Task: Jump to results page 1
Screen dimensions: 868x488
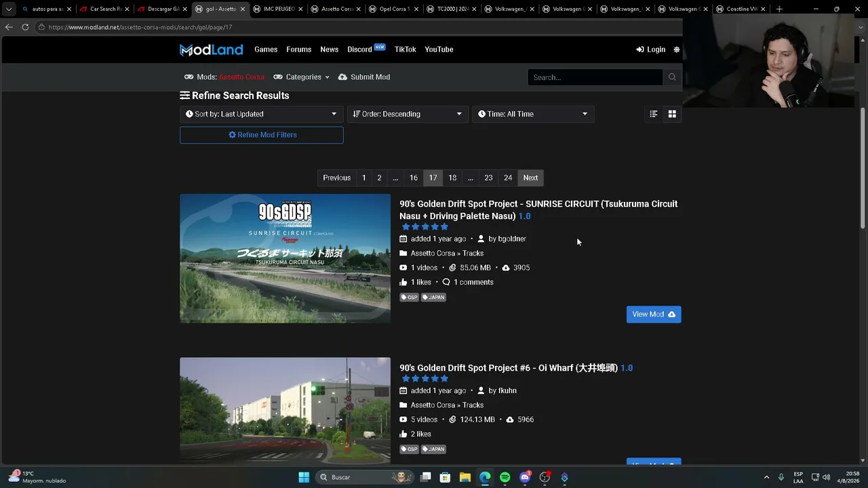Action: tap(363, 178)
